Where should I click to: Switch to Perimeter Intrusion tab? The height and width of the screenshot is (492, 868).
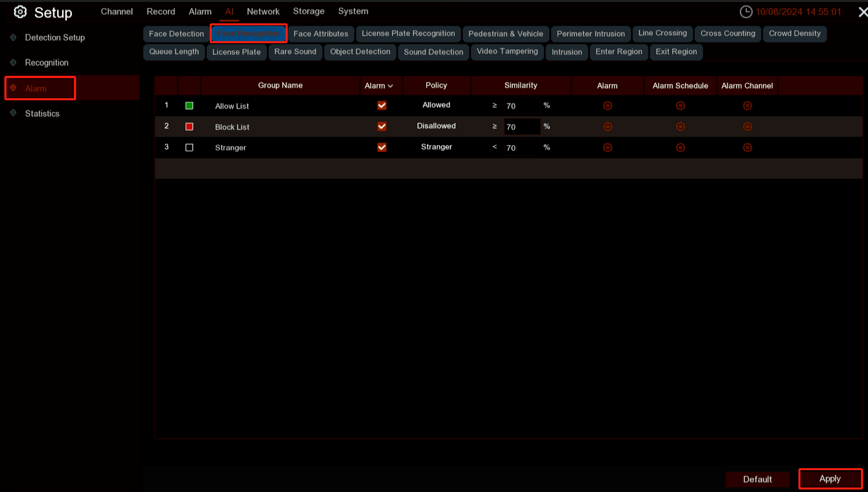pyautogui.click(x=591, y=34)
